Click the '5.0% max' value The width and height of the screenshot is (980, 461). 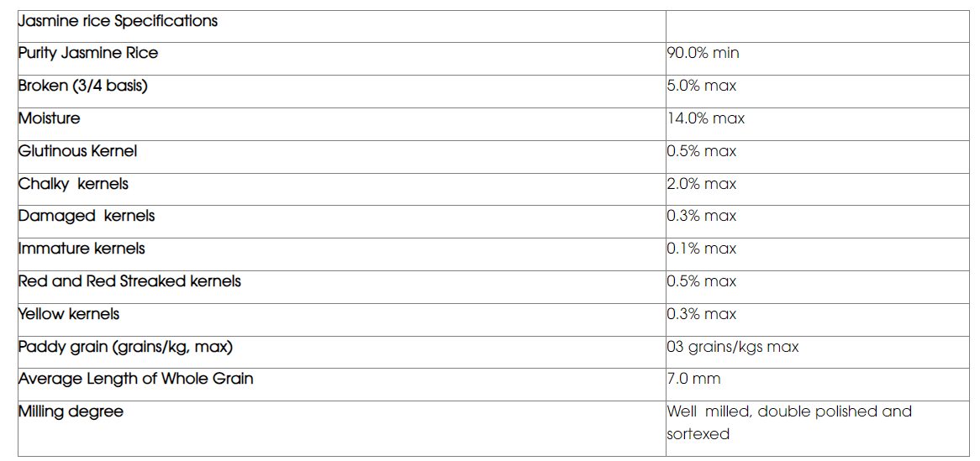point(702,86)
